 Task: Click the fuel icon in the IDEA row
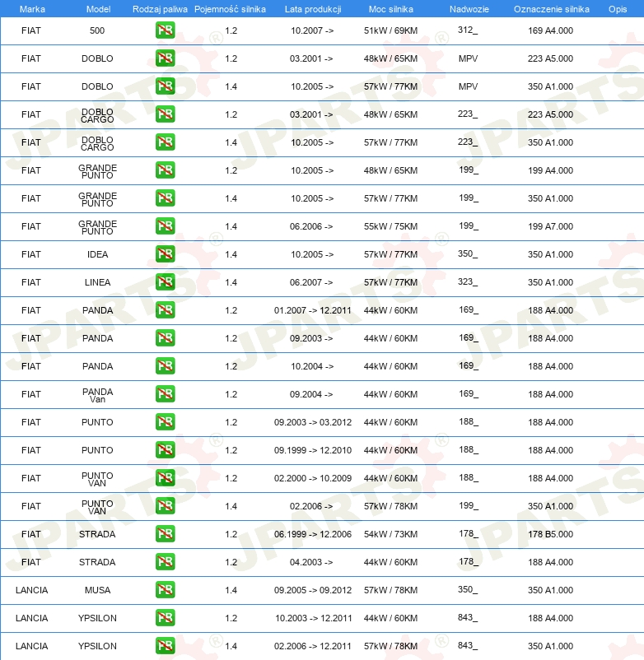(x=165, y=254)
